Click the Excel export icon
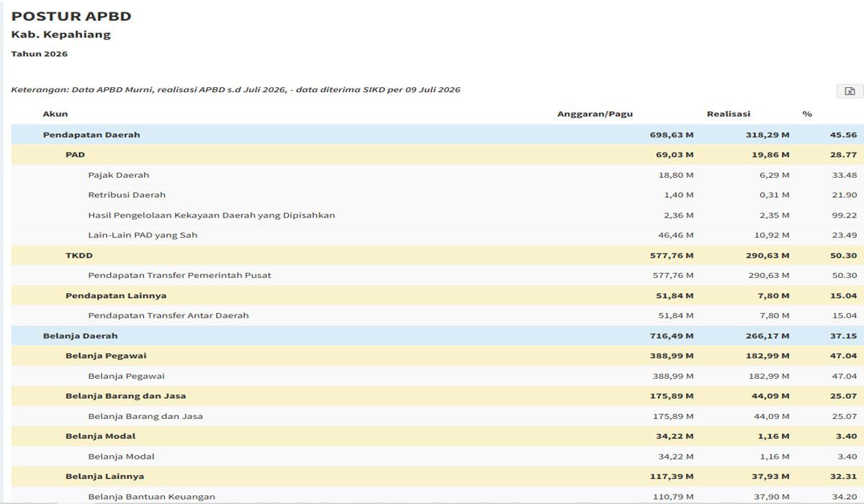This screenshot has height=504, width=864. [x=850, y=91]
